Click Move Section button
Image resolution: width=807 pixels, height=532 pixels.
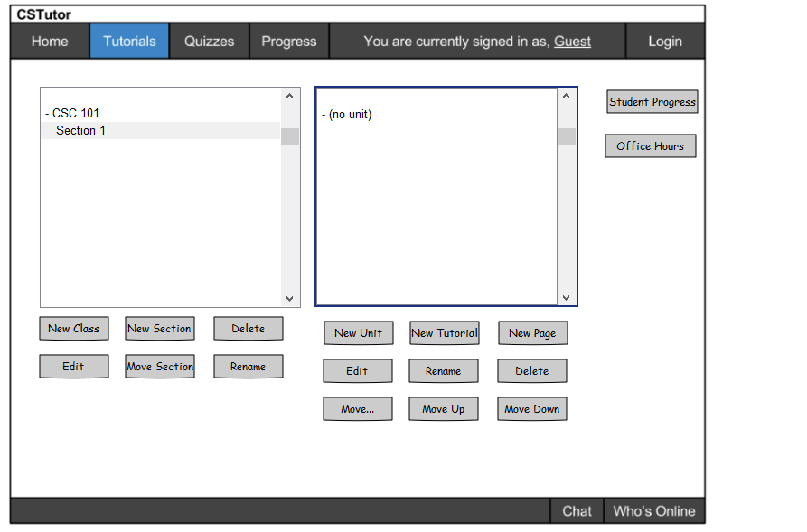click(160, 367)
